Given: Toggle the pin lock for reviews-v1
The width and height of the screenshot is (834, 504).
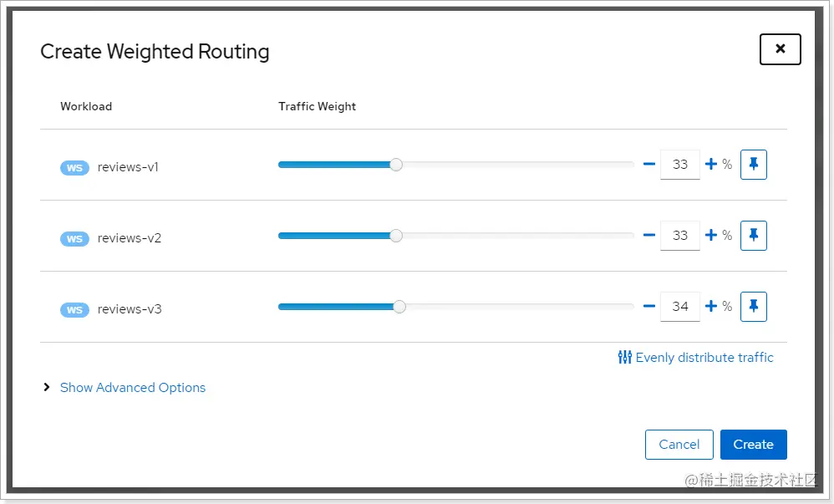Looking at the screenshot, I should pos(753,165).
